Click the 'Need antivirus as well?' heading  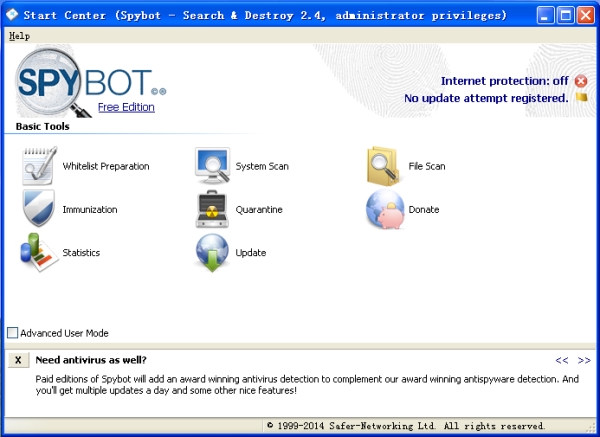point(91,360)
